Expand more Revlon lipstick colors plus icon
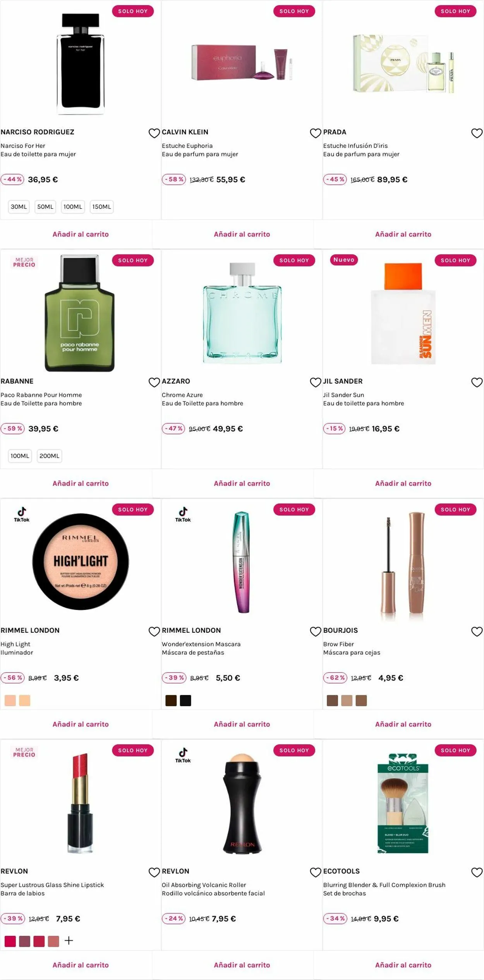484x980 pixels. (69, 941)
